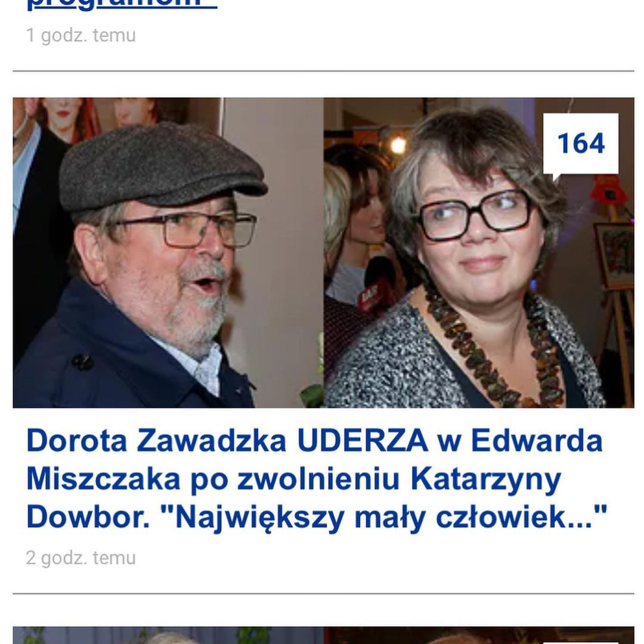This screenshot has height=644, width=644.
Task: Click "Miszczaka" in the headline
Action: tap(103, 479)
